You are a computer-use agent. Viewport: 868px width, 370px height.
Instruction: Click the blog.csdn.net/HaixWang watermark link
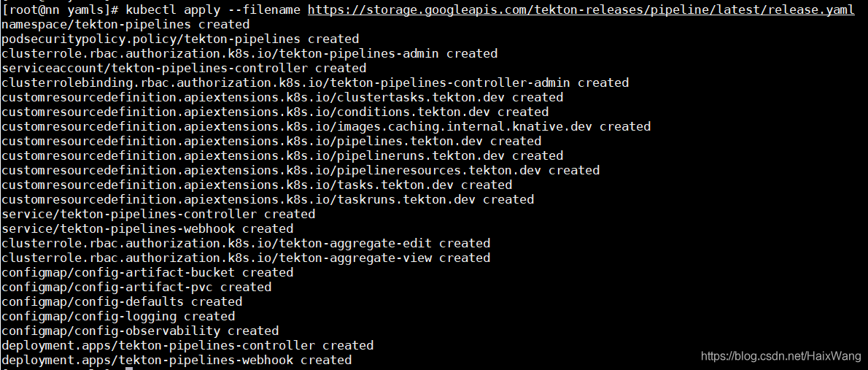(x=782, y=356)
